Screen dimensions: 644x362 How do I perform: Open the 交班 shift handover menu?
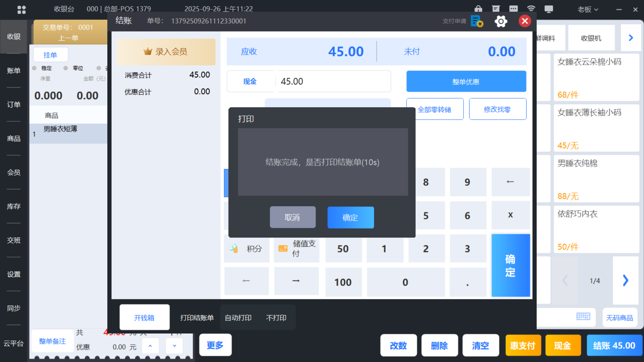14,240
